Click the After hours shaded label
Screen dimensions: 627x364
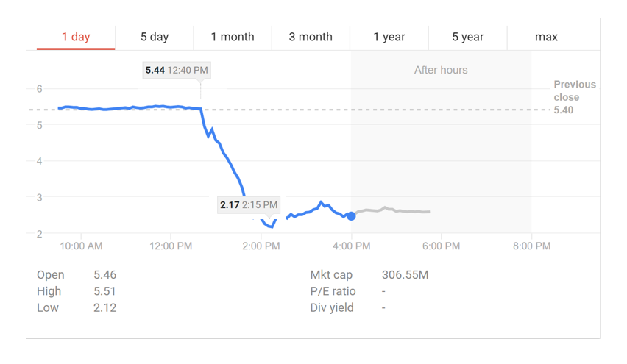click(441, 70)
